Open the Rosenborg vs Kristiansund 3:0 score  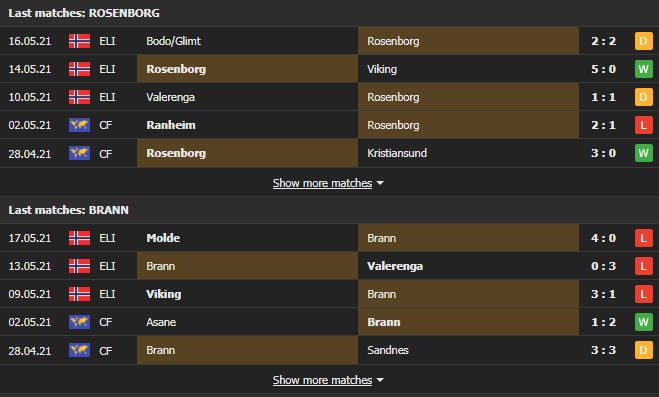pyautogui.click(x=604, y=153)
